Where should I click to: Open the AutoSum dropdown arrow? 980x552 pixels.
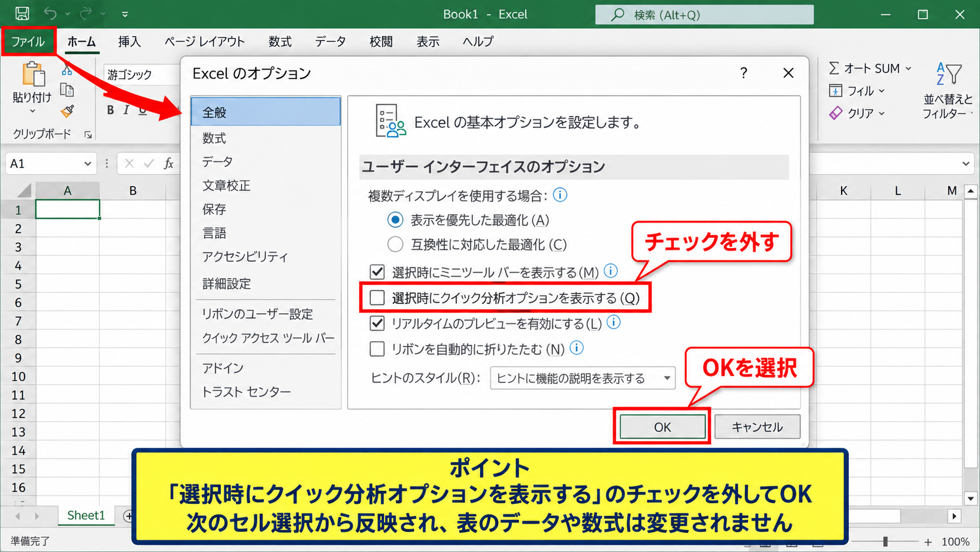click(908, 69)
